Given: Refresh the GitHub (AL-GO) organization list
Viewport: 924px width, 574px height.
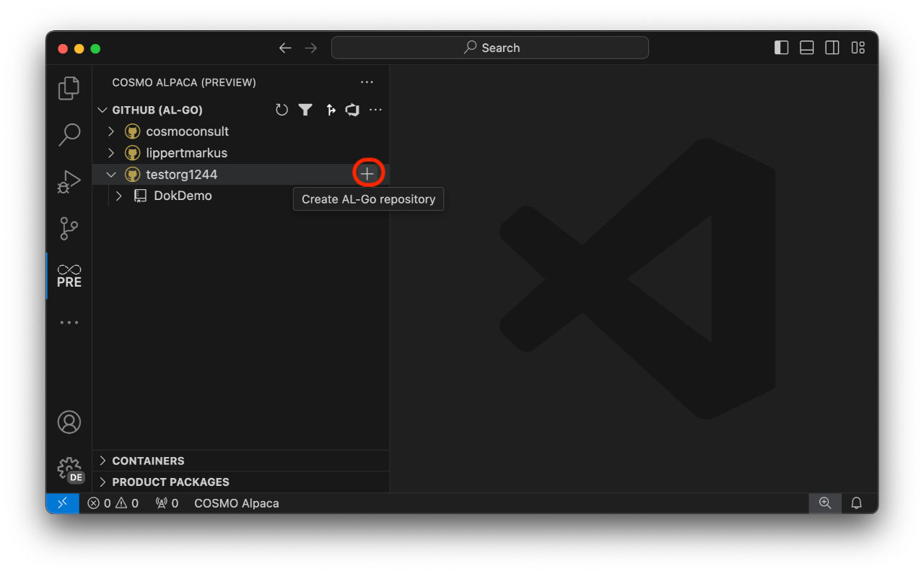Looking at the screenshot, I should tap(282, 110).
